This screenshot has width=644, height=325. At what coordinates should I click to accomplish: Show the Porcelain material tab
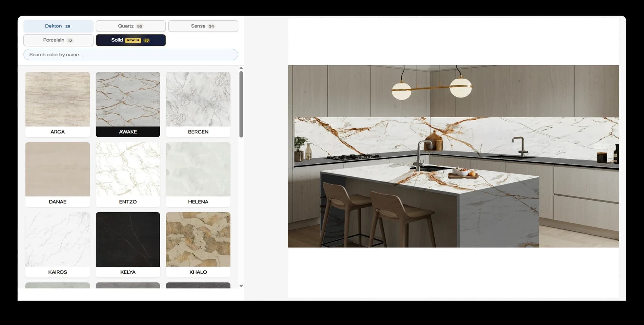click(58, 40)
